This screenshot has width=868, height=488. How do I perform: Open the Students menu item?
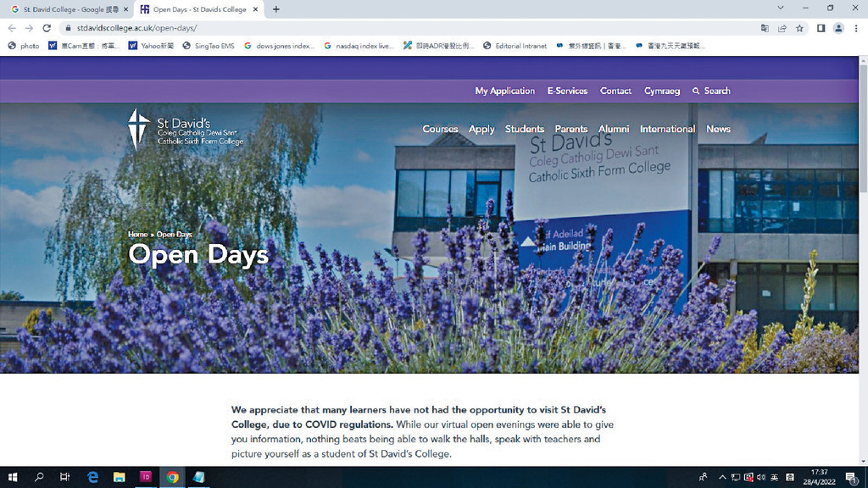524,129
